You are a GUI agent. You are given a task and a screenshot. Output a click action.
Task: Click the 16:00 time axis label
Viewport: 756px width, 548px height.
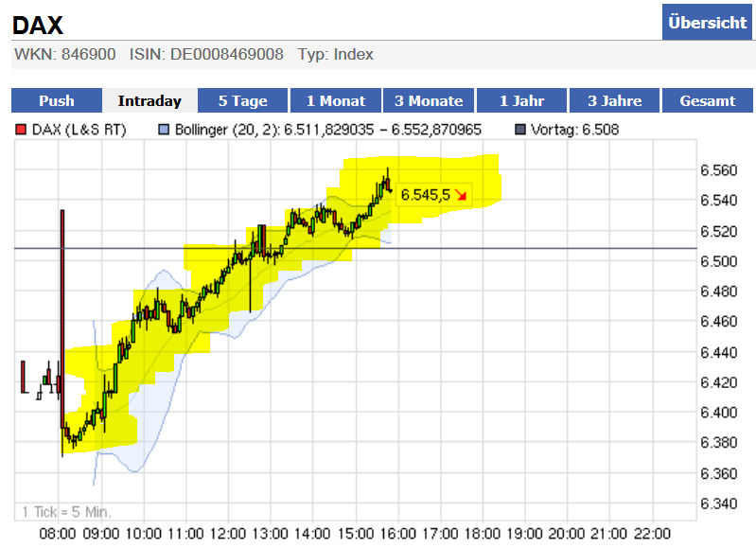tap(397, 534)
